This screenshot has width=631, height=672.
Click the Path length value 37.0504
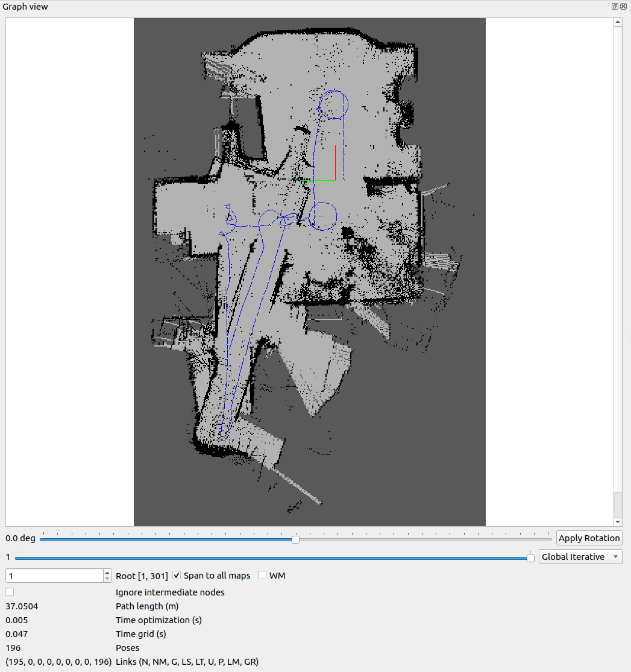[x=21, y=606]
